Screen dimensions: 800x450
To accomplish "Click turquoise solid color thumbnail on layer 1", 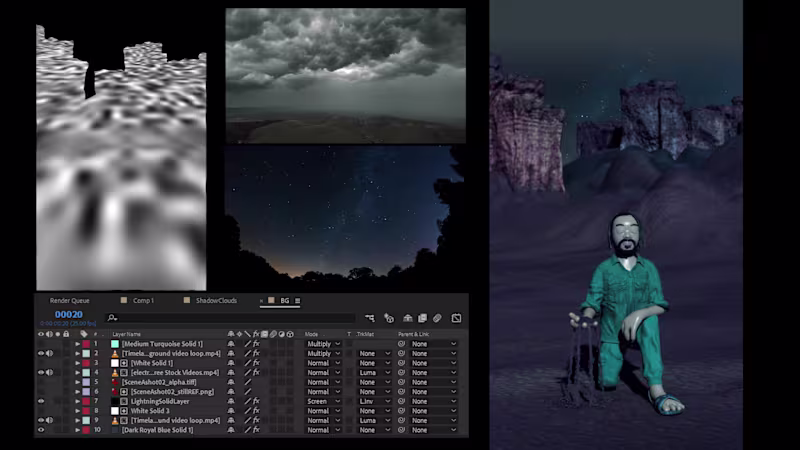I will tap(115, 344).
